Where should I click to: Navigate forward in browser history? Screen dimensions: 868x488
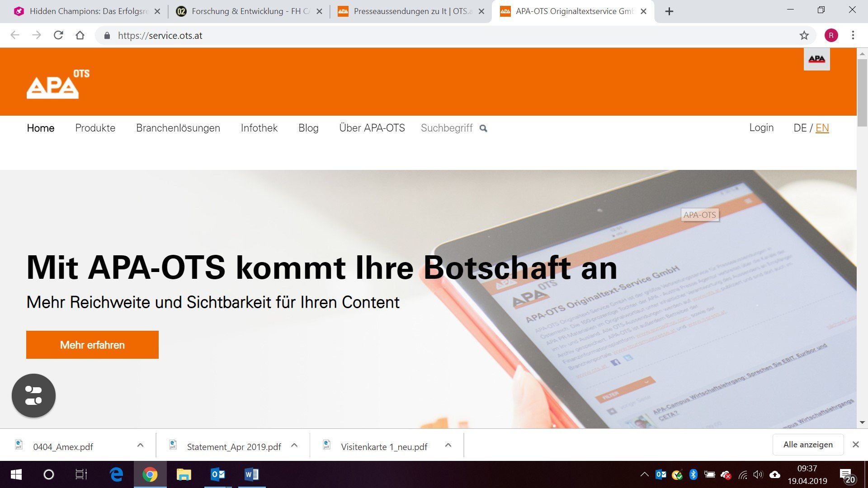pyautogui.click(x=37, y=35)
